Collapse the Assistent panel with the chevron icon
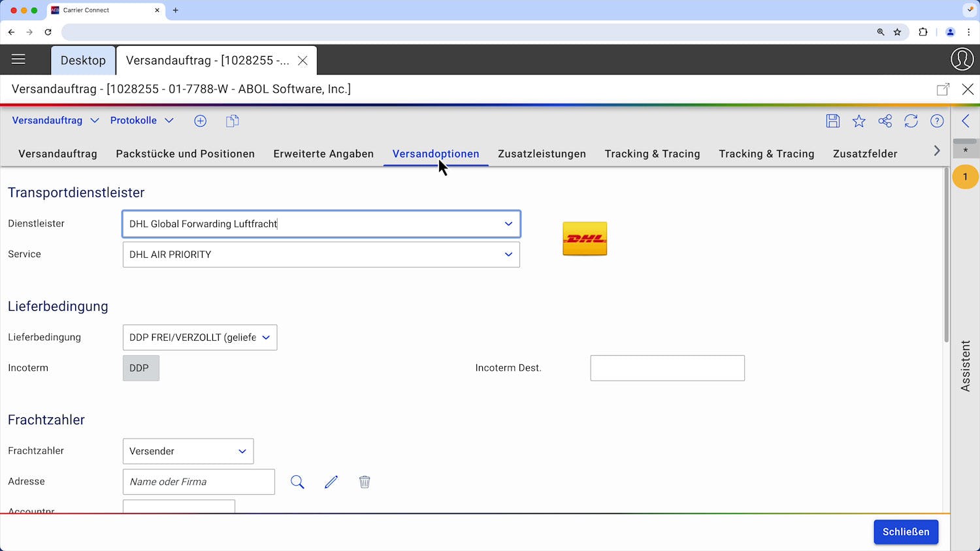This screenshot has height=551, width=980. pyautogui.click(x=966, y=120)
